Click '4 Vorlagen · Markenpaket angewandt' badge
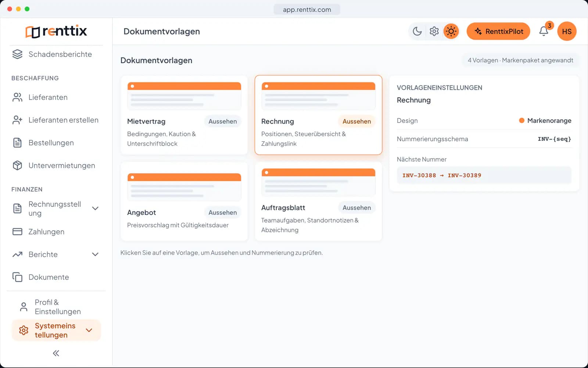This screenshot has width=588, height=368. [520, 60]
